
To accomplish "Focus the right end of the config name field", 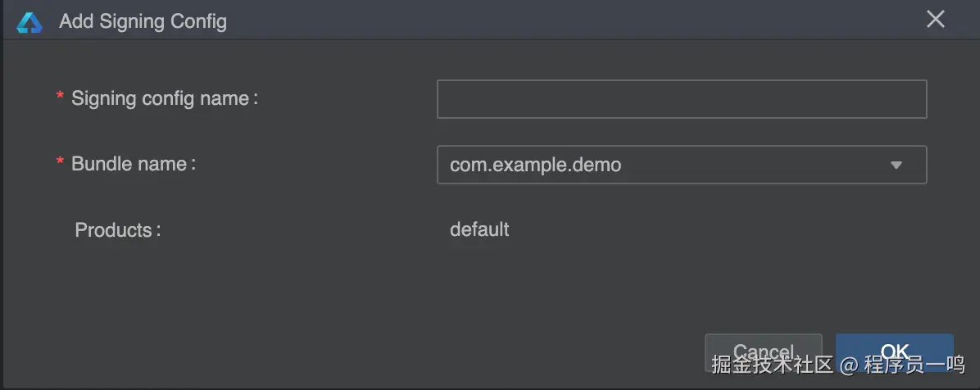I will click(910, 99).
